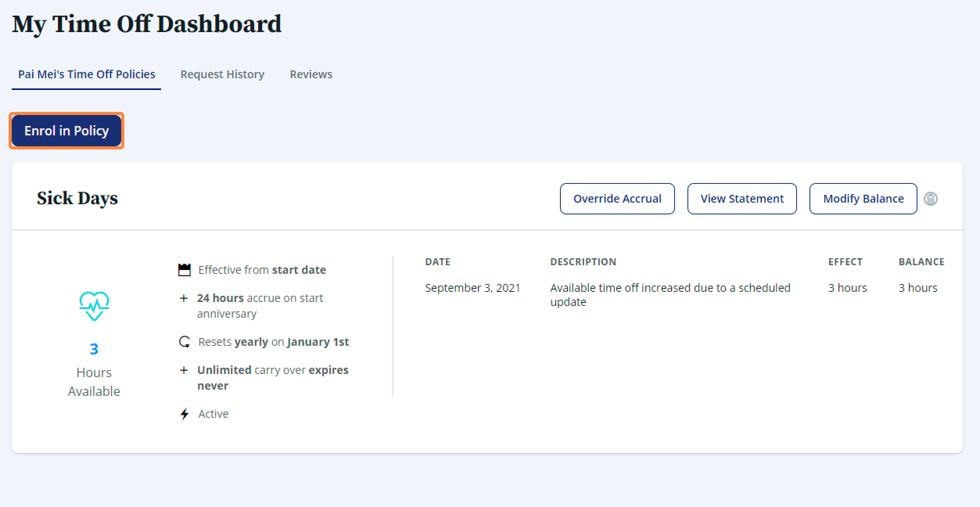Click the plus icon beside 24 hours accrue
The width and height of the screenshot is (980, 507).
(x=183, y=298)
